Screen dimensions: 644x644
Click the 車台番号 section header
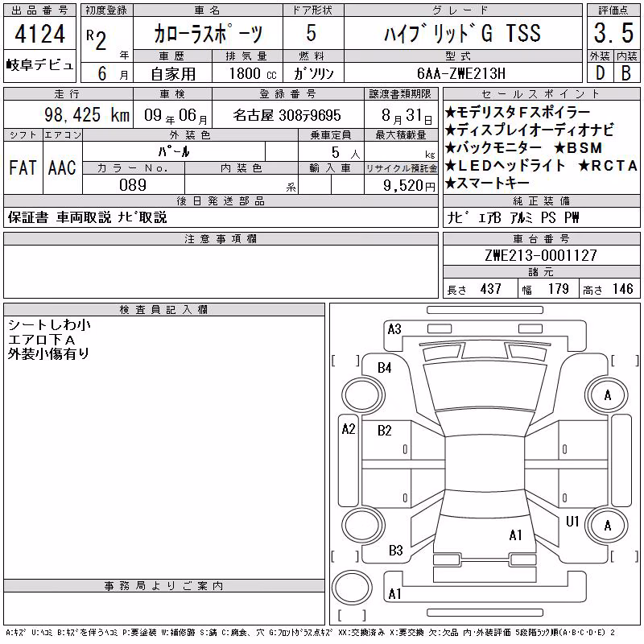coord(541,238)
